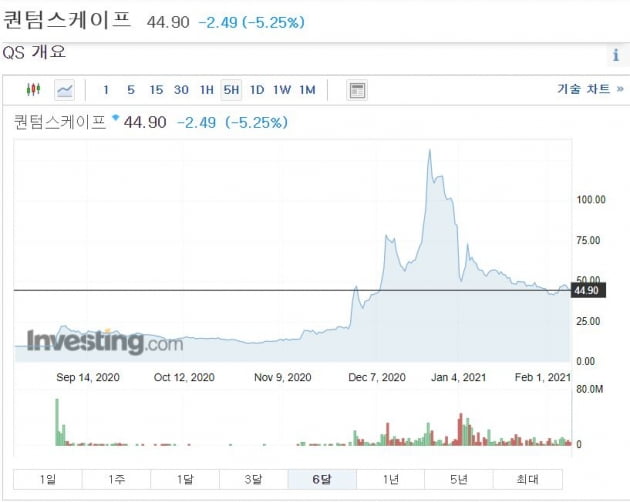Click the Dec 7, 2020 axis label

click(x=377, y=377)
